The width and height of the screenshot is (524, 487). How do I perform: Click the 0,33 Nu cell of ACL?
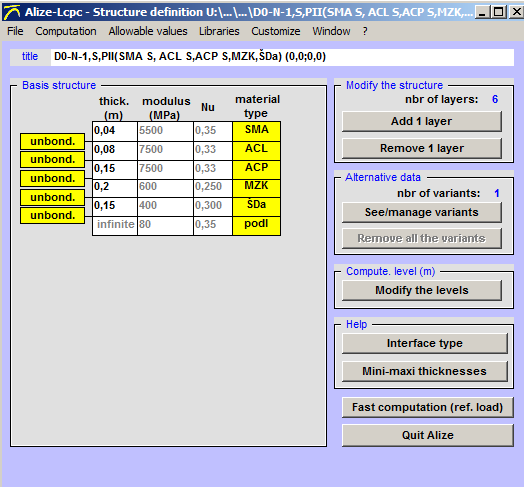click(213, 150)
